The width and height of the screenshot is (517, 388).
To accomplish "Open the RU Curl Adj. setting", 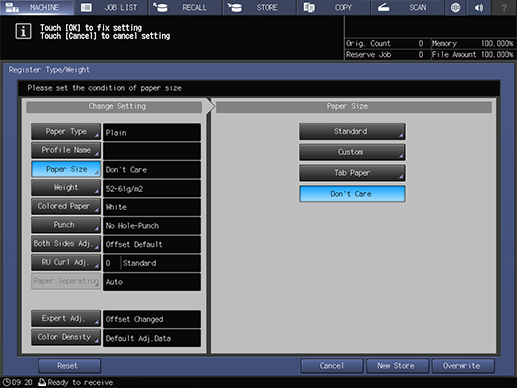I will pyautogui.click(x=66, y=262).
